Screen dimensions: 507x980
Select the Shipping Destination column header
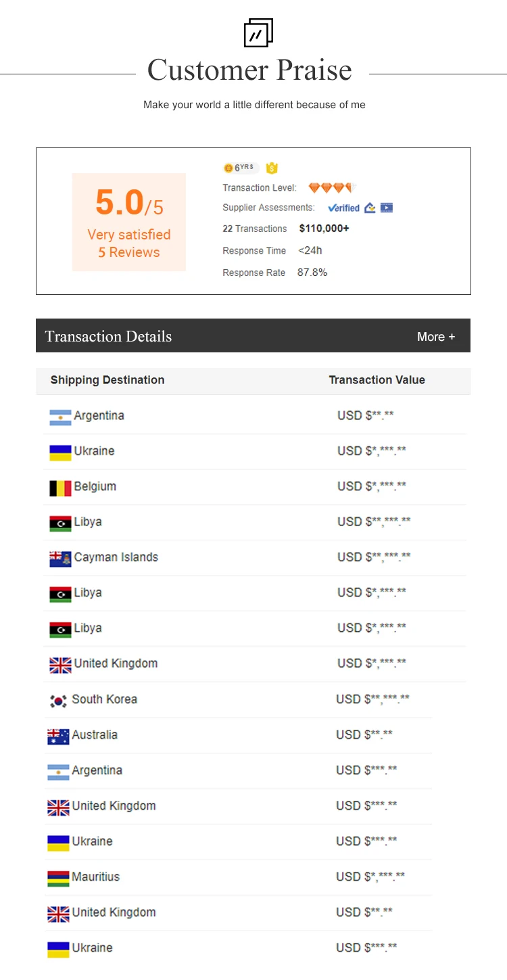[x=107, y=380]
